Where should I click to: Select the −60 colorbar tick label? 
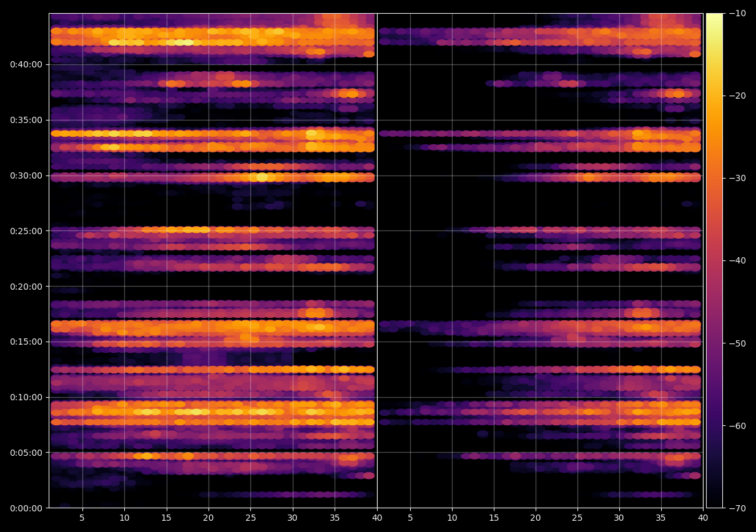coord(737,425)
